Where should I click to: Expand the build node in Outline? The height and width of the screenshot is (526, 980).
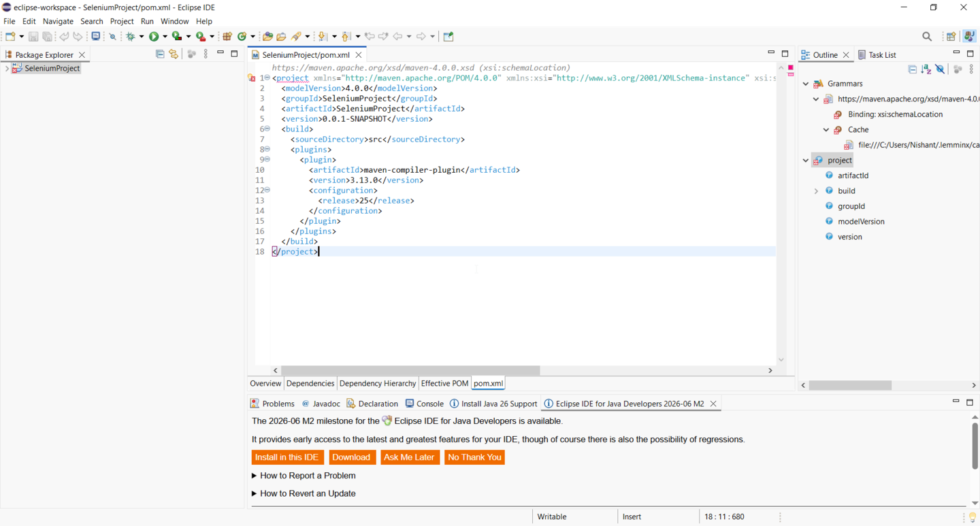pos(816,191)
